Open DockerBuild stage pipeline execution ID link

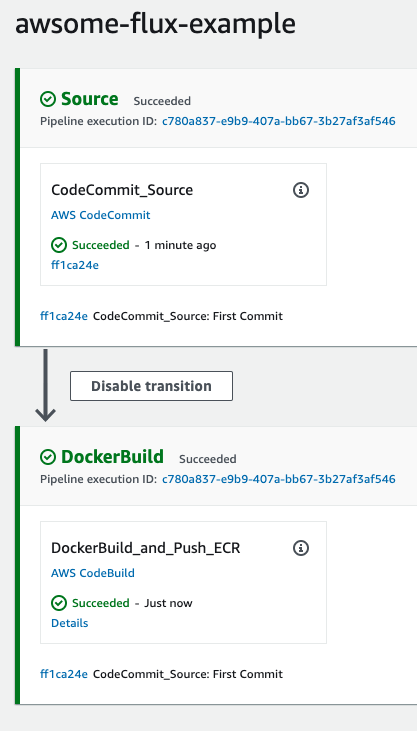pos(278,479)
